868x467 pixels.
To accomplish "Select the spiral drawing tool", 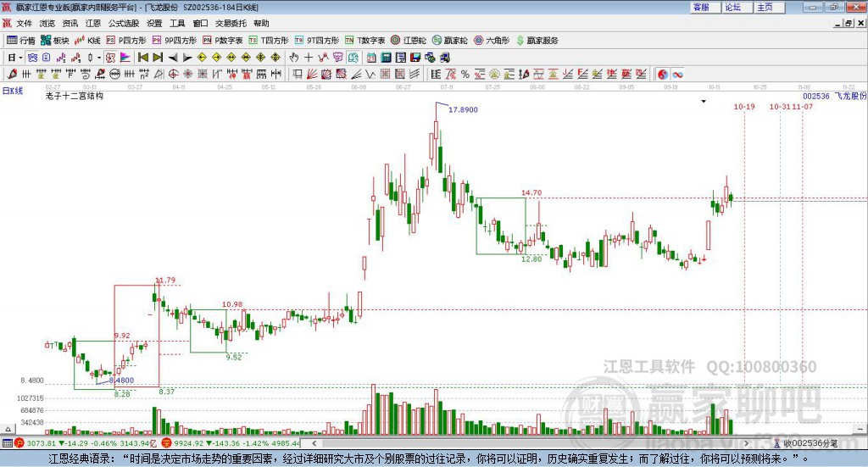I will point(86,74).
